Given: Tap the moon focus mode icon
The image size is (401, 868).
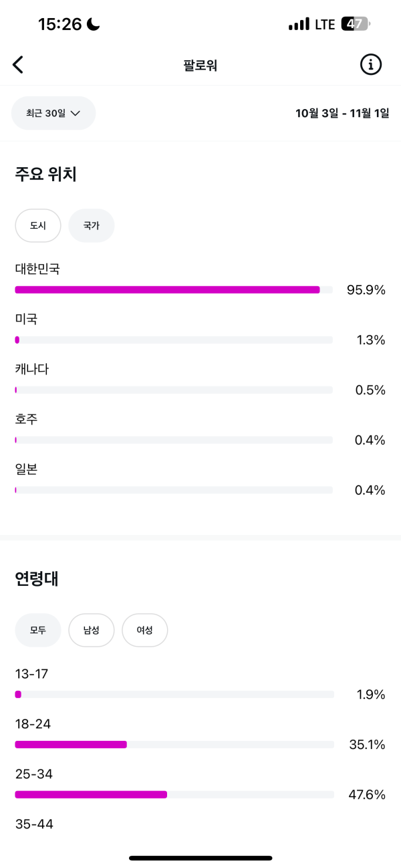Looking at the screenshot, I should [x=93, y=24].
